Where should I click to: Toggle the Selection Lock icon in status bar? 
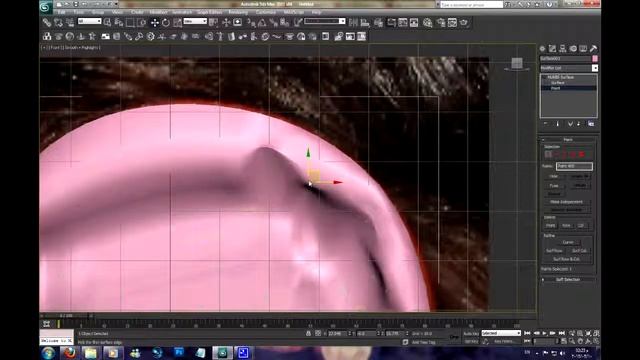point(309,333)
